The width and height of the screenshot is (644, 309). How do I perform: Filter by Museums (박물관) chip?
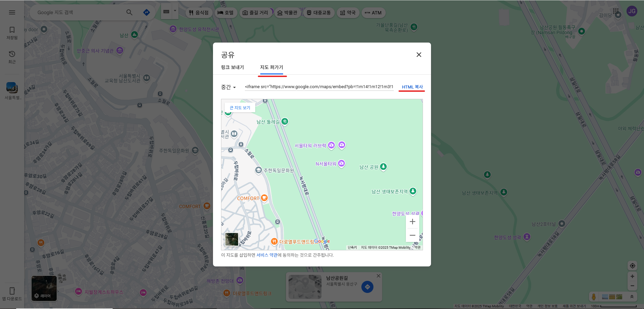click(x=287, y=13)
